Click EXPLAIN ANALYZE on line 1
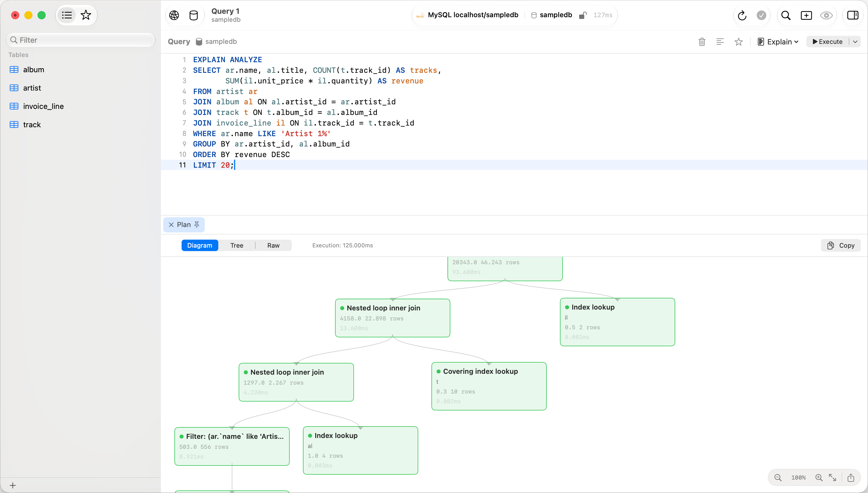 [x=227, y=60]
